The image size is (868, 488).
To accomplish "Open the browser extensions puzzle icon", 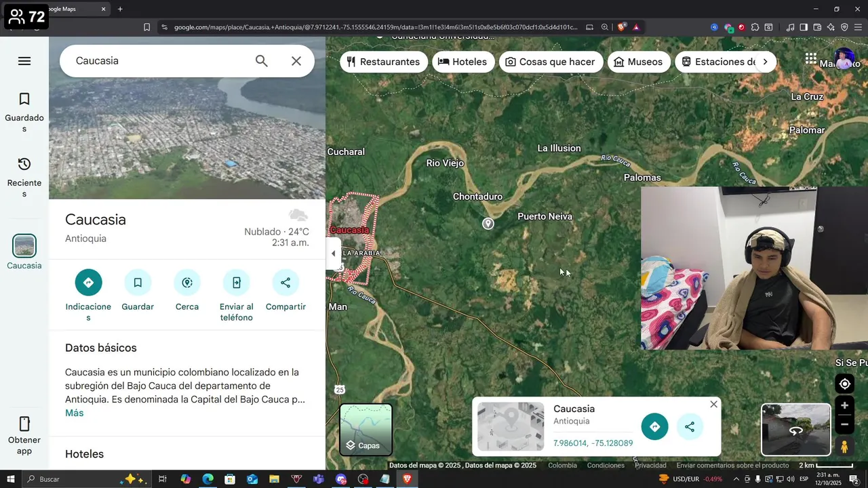I will tap(755, 27).
